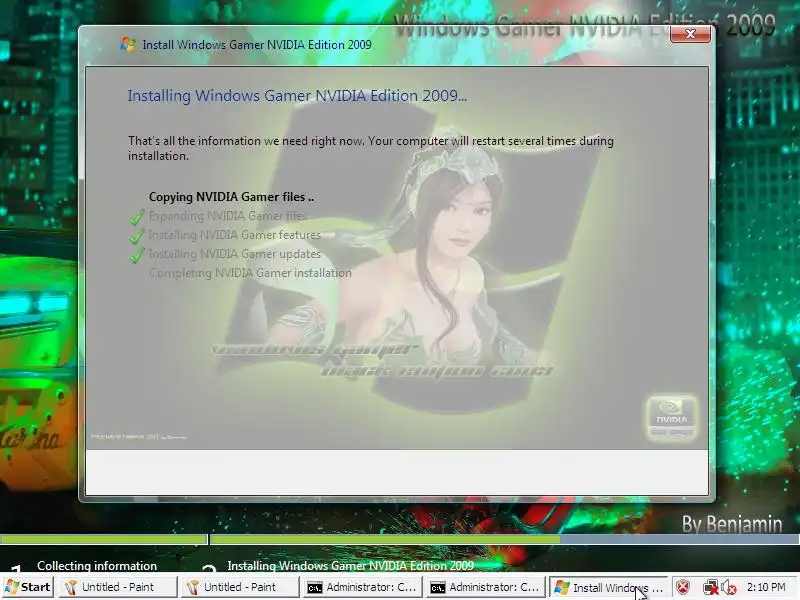This screenshot has height=600, width=800.
Task: Click the green installation progress bar
Action: click(399, 539)
